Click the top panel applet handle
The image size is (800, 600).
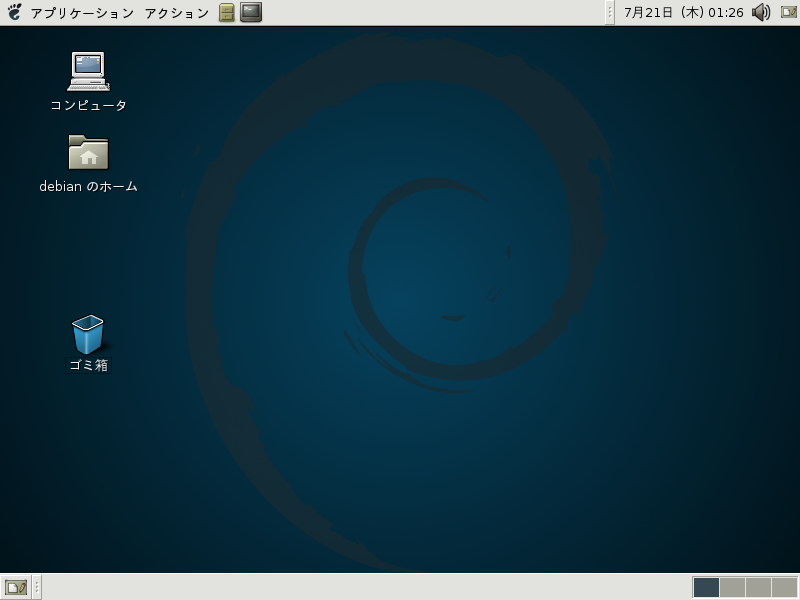pos(610,12)
